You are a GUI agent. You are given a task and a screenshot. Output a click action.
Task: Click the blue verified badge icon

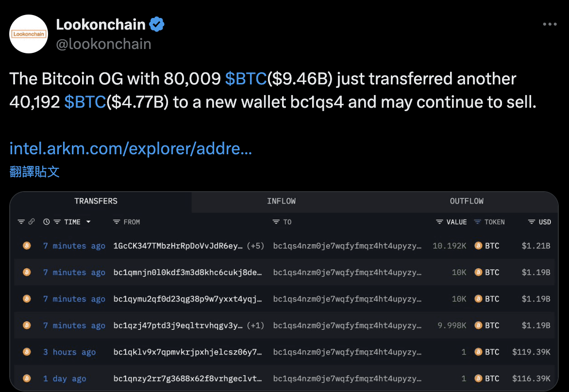(x=157, y=24)
